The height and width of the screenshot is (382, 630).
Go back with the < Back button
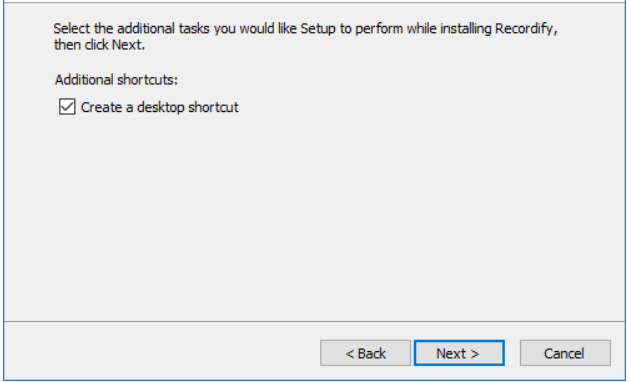[x=365, y=353]
